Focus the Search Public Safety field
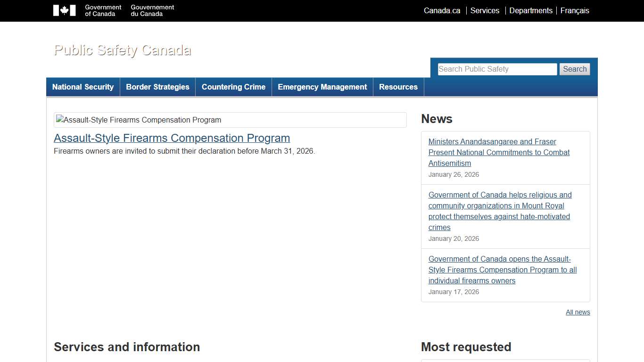 [497, 69]
